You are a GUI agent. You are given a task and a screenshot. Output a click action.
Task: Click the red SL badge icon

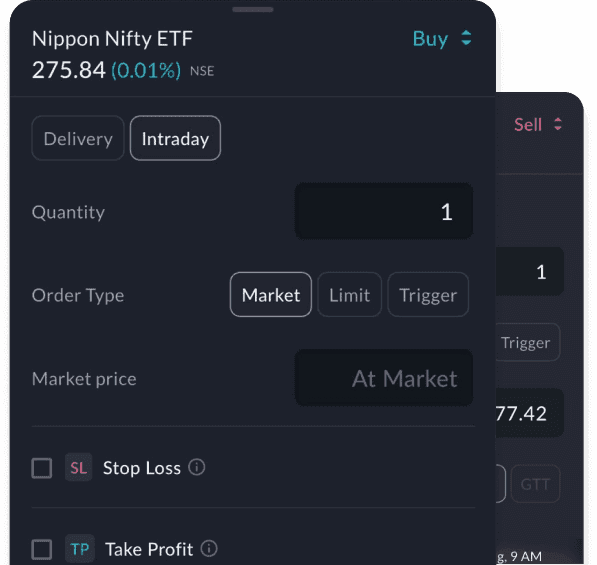(x=78, y=467)
